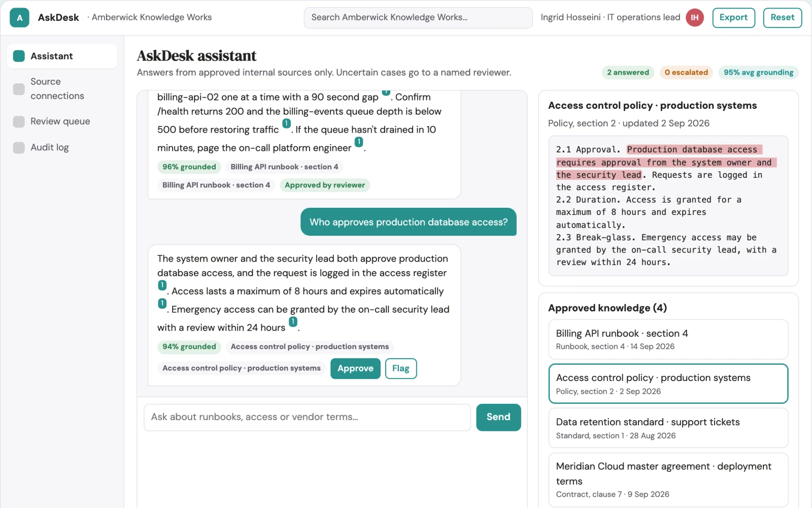Approve the production database access answer
The height and width of the screenshot is (508, 812).
355,368
